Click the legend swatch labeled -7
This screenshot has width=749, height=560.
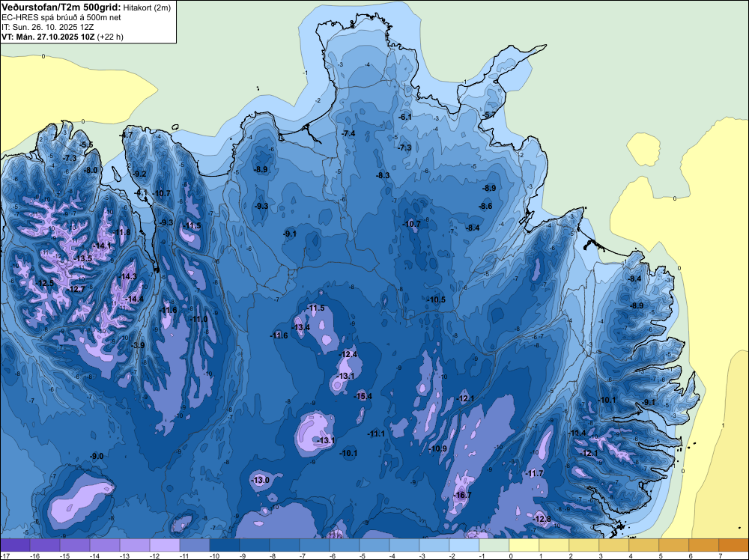point(315,545)
